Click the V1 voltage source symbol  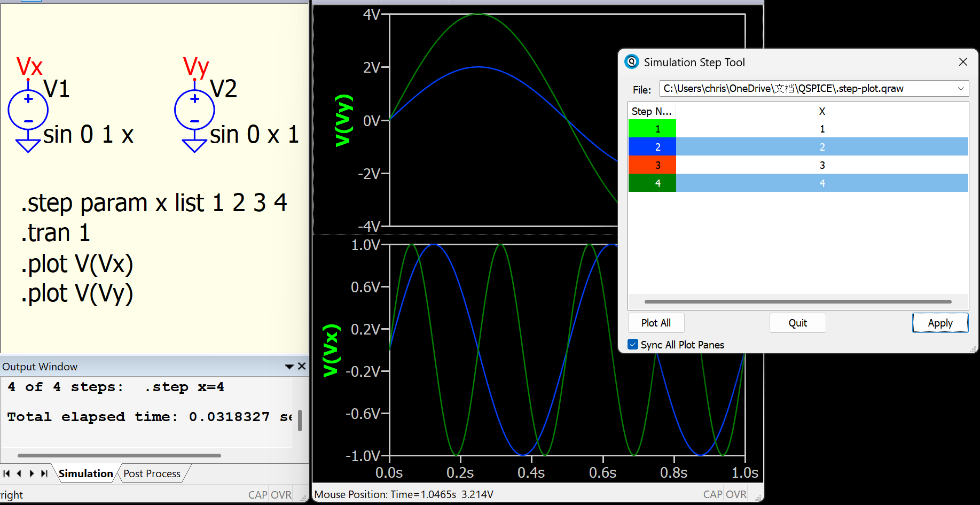(x=28, y=110)
